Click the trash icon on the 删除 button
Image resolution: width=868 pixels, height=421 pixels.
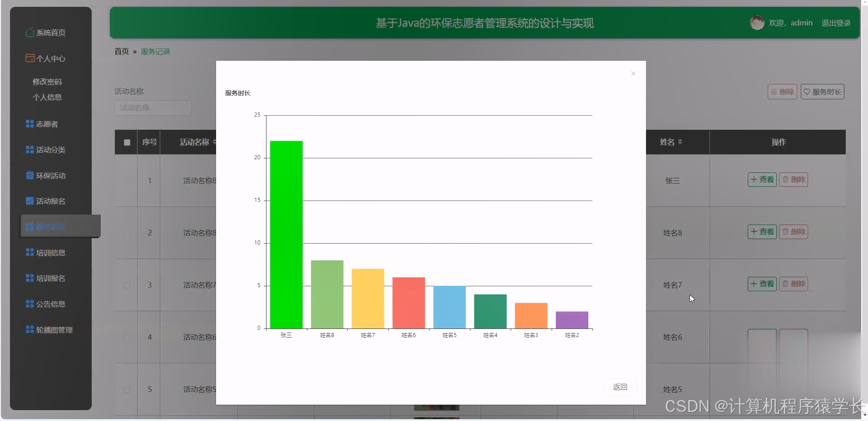(774, 91)
